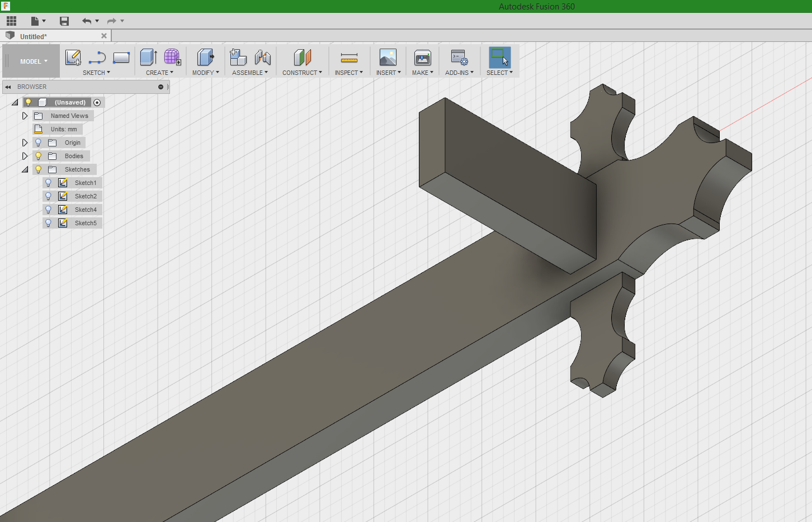Image resolution: width=812 pixels, height=522 pixels.
Task: Open the CONSTRUCT menu
Action: tap(302, 73)
